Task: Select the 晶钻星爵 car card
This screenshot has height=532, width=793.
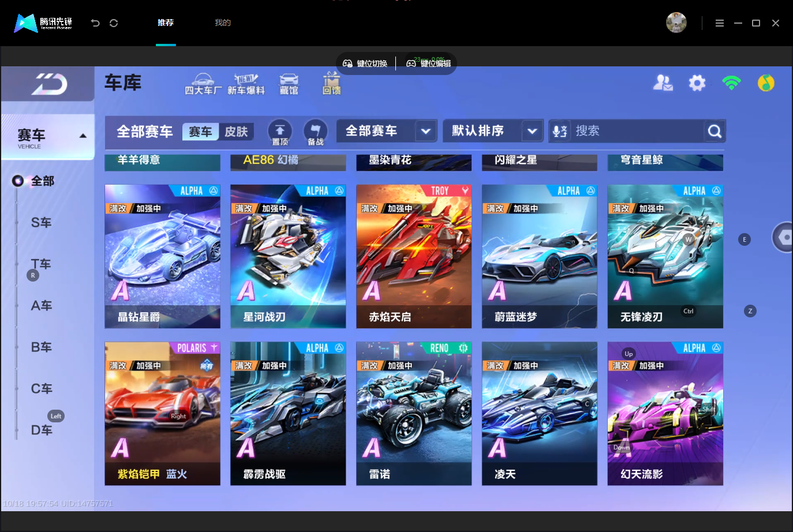Action: click(162, 257)
